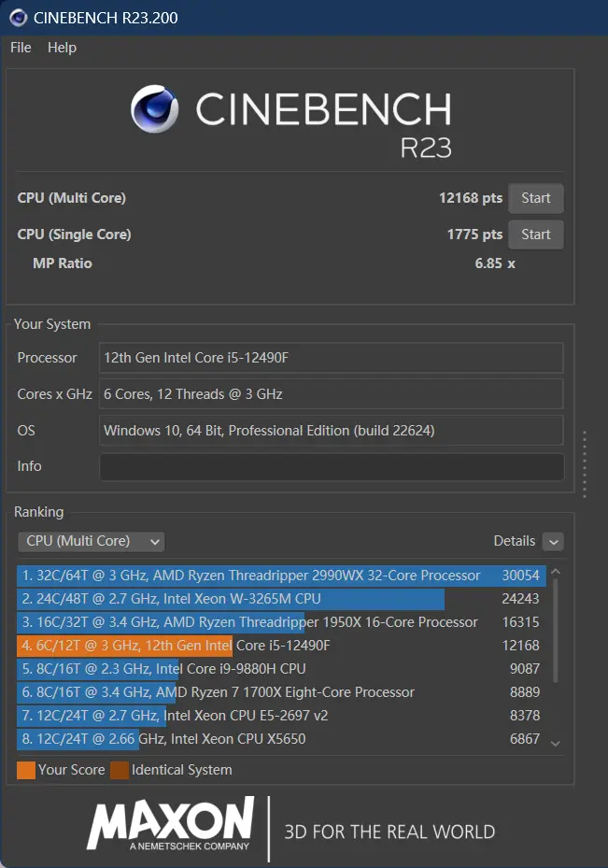
Task: Select ranking row 3 Threadripper 1950X
Action: point(282,622)
